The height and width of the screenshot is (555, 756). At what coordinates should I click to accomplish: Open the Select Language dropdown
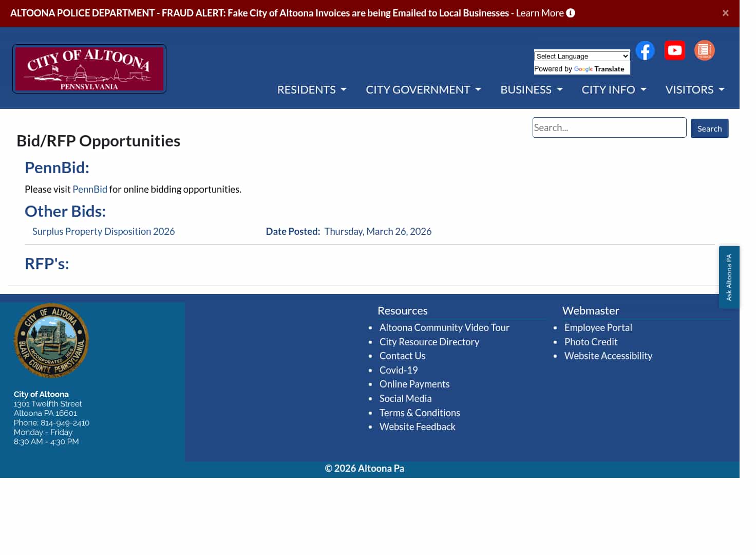pyautogui.click(x=582, y=56)
